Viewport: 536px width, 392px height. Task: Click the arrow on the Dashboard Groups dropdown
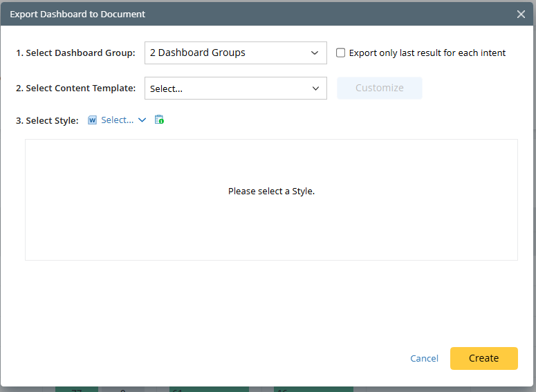click(315, 53)
